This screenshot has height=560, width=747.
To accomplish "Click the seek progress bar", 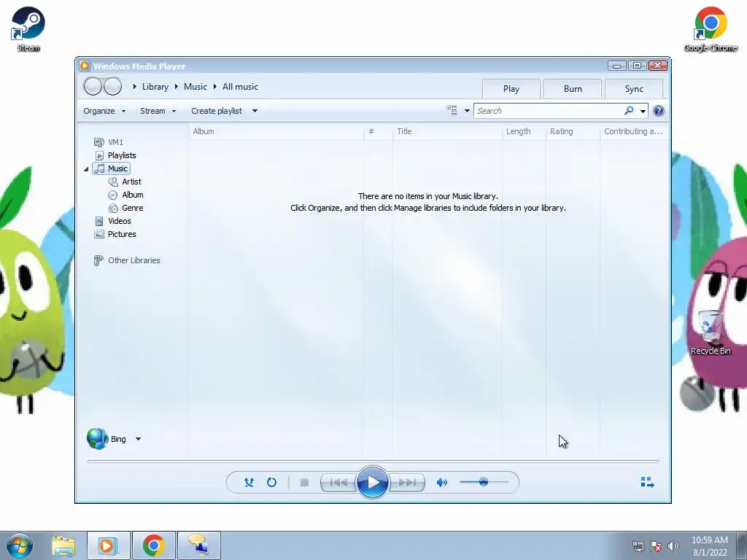I will click(x=373, y=462).
